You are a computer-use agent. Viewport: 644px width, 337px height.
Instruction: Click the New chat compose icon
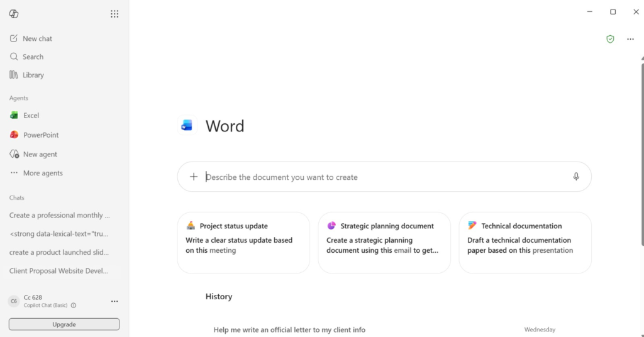tap(14, 38)
